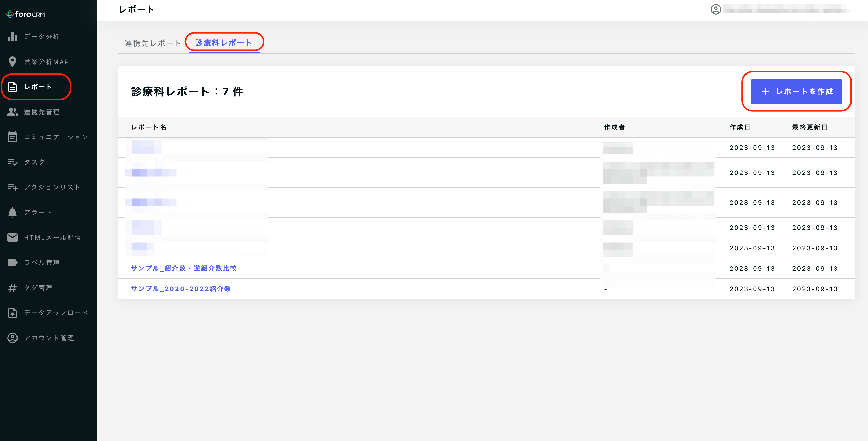Click the foro CRM logo
The image size is (868, 441).
(26, 14)
